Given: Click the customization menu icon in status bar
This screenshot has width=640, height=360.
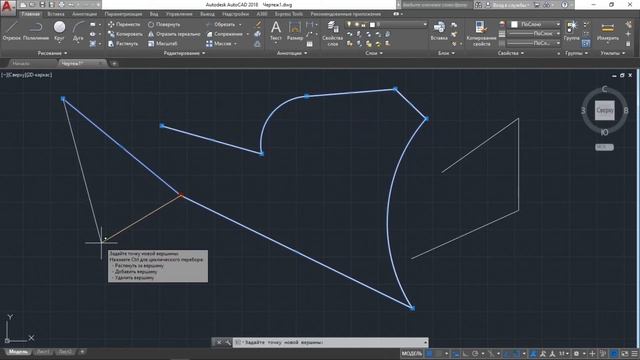Looking at the screenshot, I should click(635, 353).
